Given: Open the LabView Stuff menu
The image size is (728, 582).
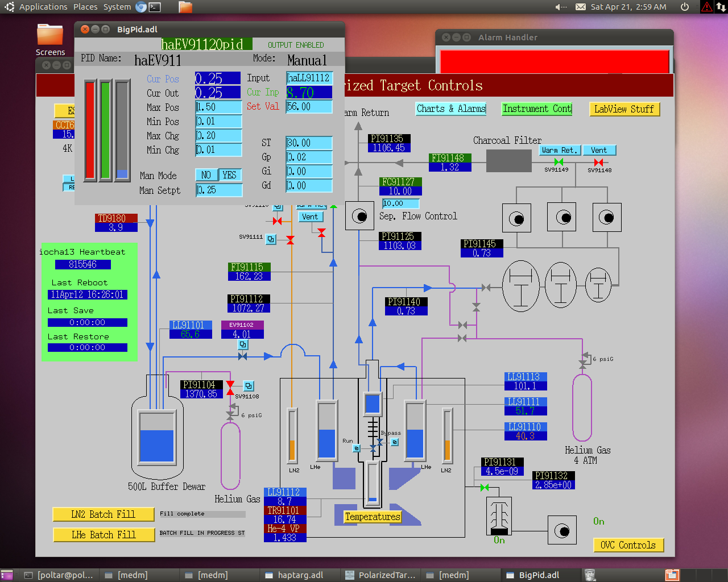Looking at the screenshot, I should click(x=624, y=109).
